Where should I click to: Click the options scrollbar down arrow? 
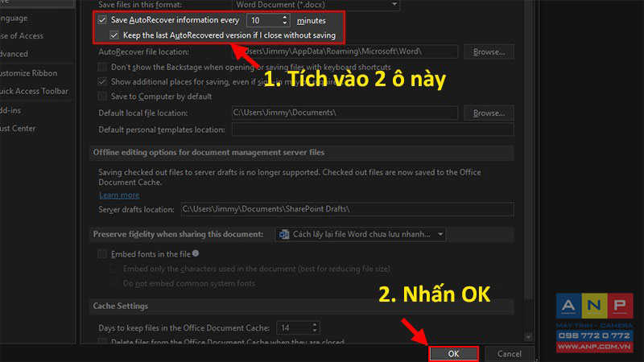click(x=529, y=337)
